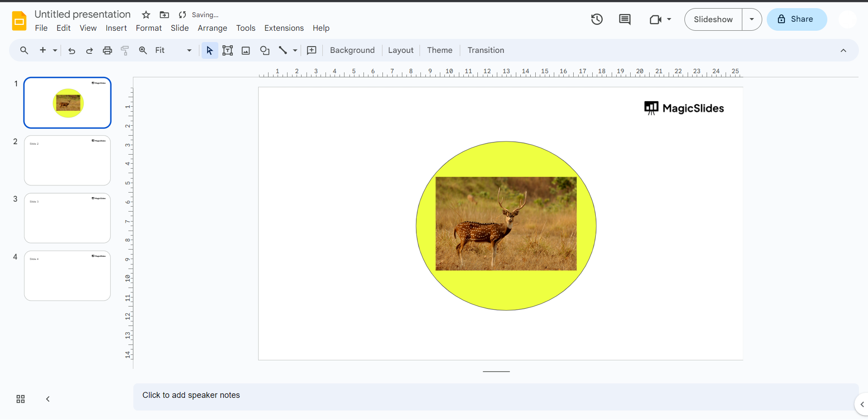
Task: Print the presentation using the printer icon
Action: 107,51
